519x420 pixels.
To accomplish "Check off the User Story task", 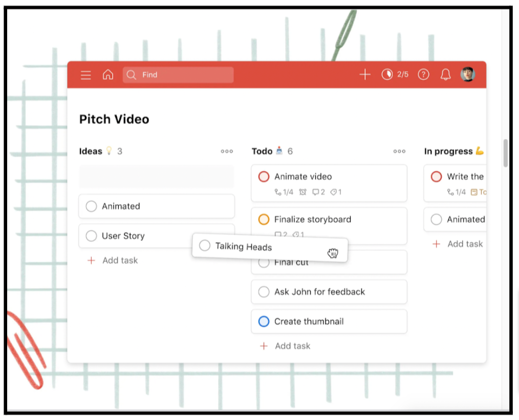I will coord(91,236).
